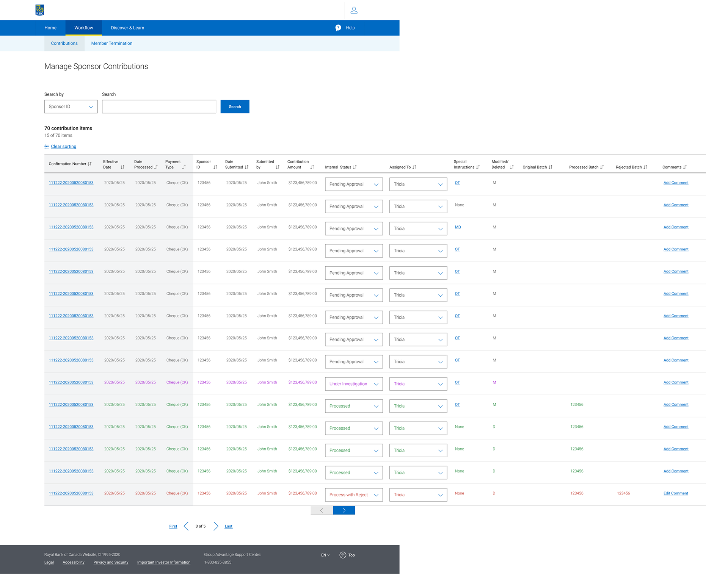Click the Top arrow-up icon in footer
The width and height of the screenshot is (728, 574).
coord(343,555)
